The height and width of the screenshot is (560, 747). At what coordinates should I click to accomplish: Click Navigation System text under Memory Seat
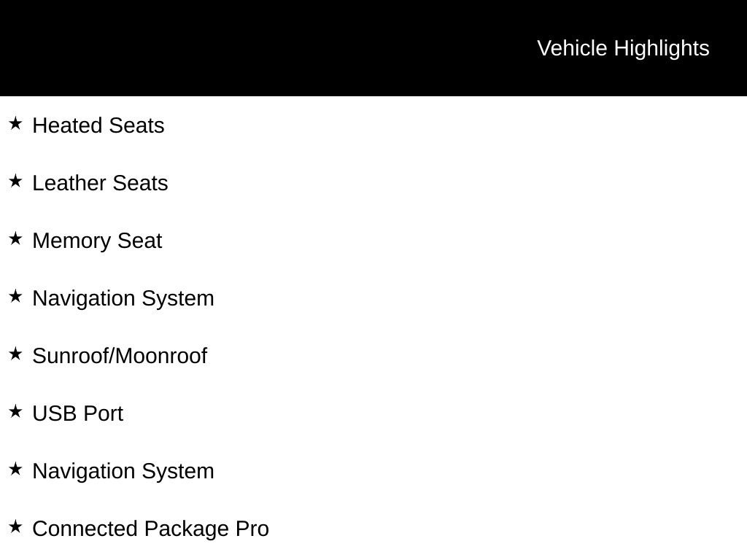123,298
